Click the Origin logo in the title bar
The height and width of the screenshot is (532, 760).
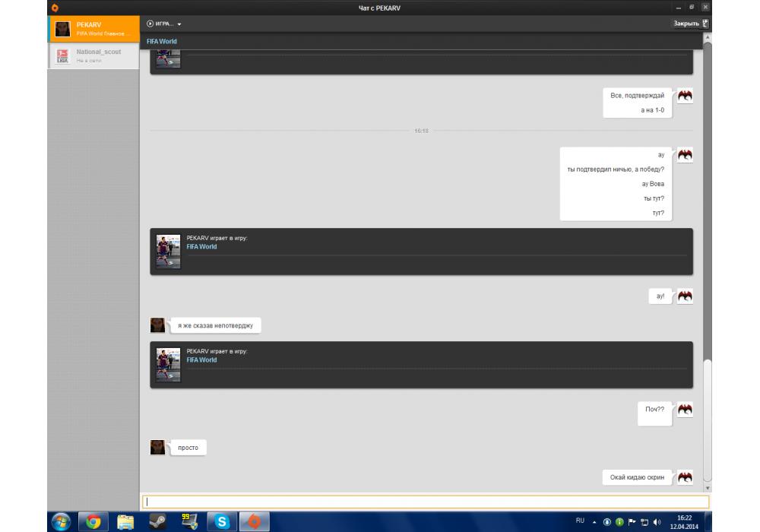[55, 8]
